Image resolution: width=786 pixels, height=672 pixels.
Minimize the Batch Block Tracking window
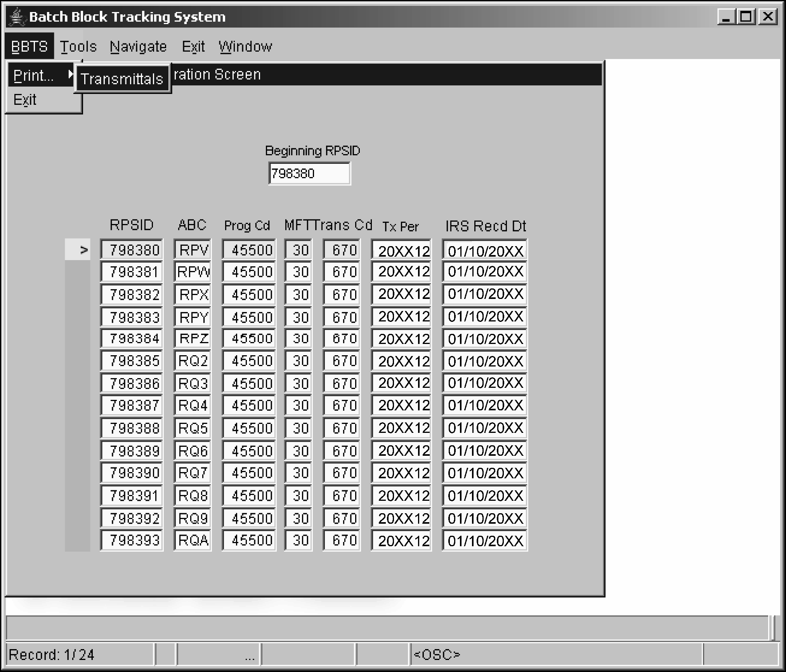[726, 17]
